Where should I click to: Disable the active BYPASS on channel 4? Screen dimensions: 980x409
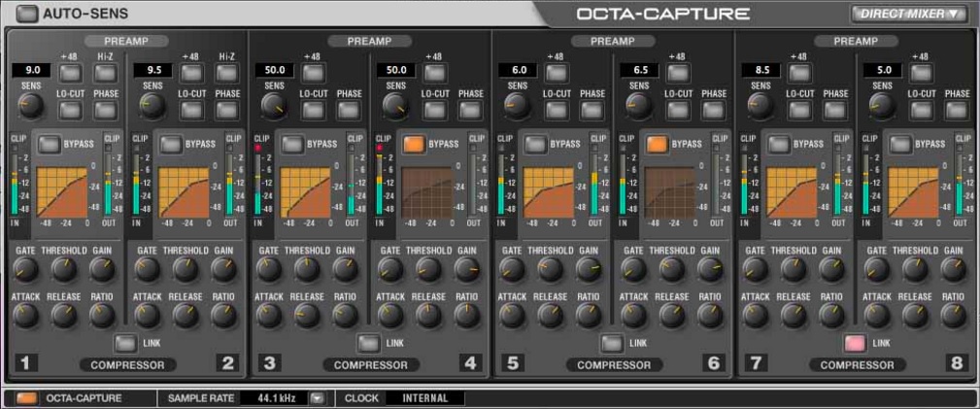(414, 144)
